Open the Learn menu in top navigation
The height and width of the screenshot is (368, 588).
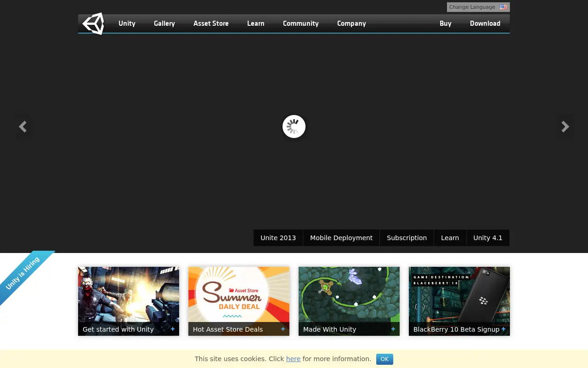coord(255,23)
